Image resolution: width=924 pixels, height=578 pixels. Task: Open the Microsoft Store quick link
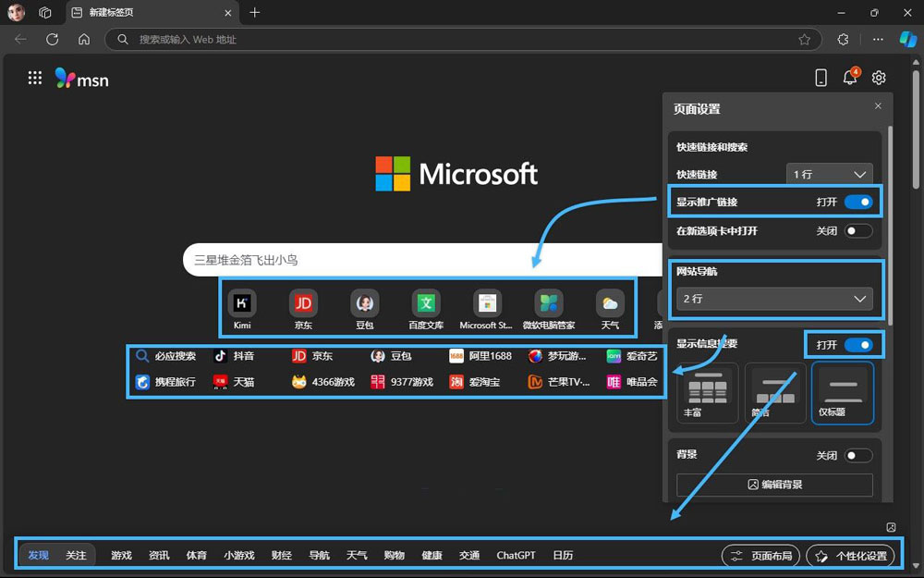point(487,309)
